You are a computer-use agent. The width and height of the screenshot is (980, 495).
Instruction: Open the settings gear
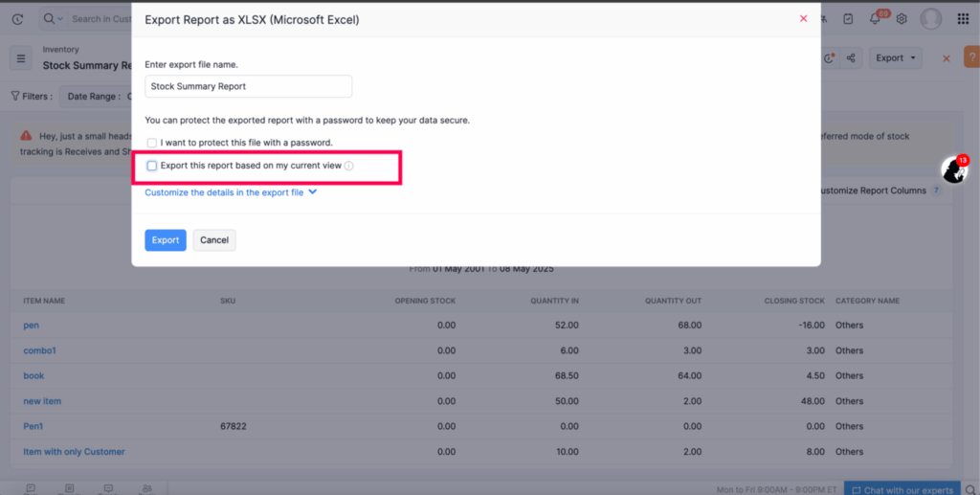click(x=902, y=19)
